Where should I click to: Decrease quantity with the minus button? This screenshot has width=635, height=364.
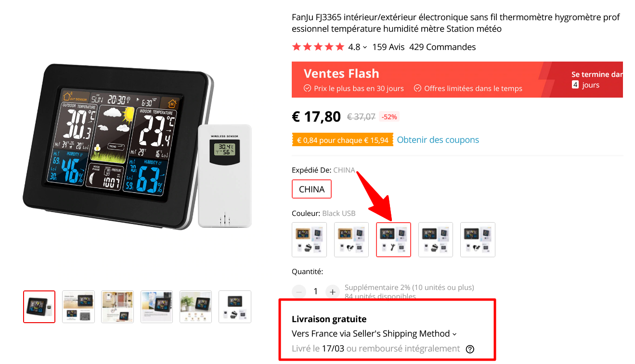(x=299, y=291)
